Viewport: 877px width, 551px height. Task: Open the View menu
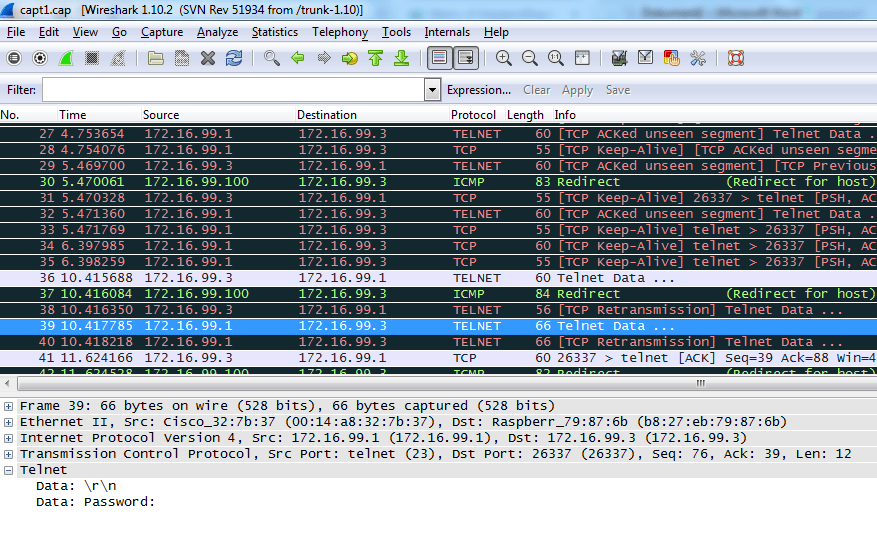(85, 32)
